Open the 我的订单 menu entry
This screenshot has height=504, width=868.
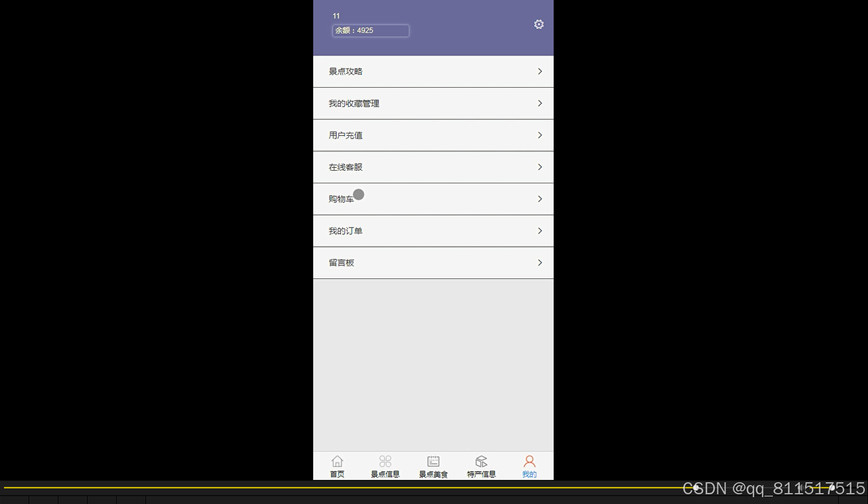point(433,231)
